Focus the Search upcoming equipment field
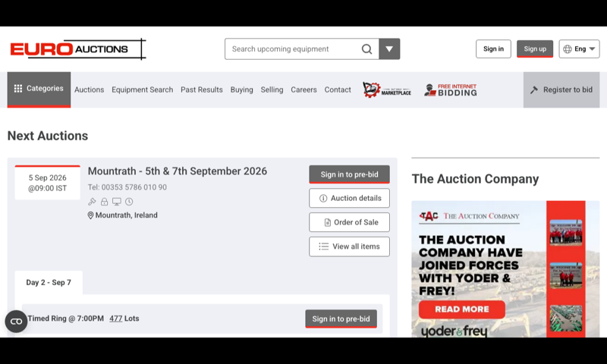Screen dimensions: 607x364 tap(292, 49)
